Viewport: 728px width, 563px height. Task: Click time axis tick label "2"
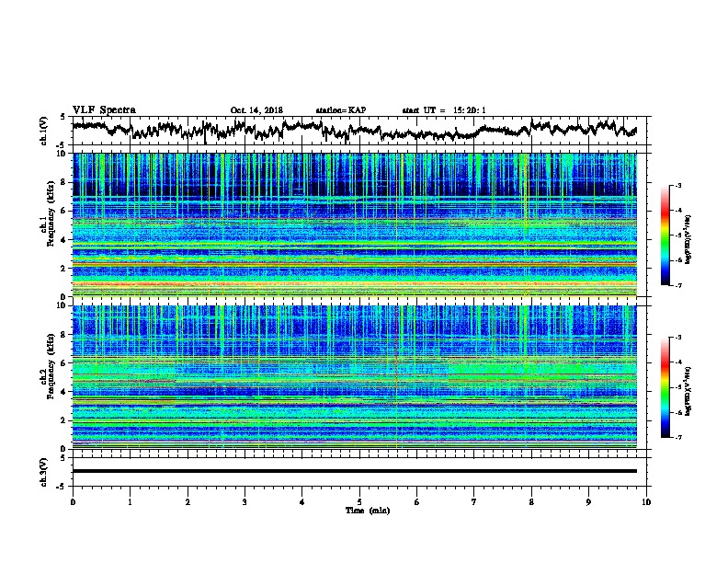(x=188, y=502)
